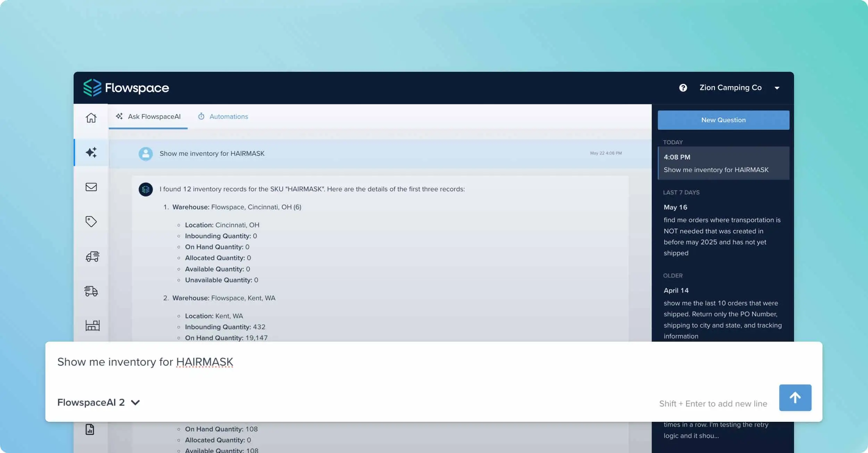The image size is (868, 453).
Task: Open the Zion Camping Co account dropdown
Action: pos(740,88)
